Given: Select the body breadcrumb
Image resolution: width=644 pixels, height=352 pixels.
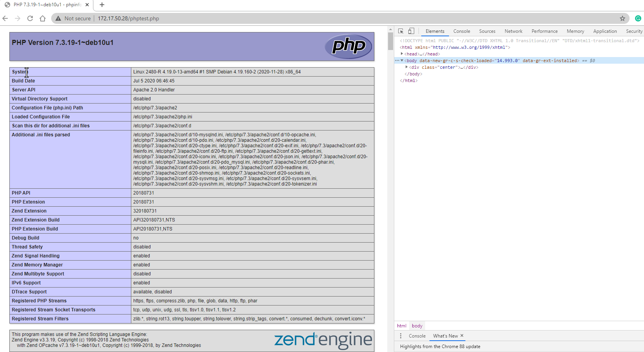Looking at the screenshot, I should tap(417, 326).
